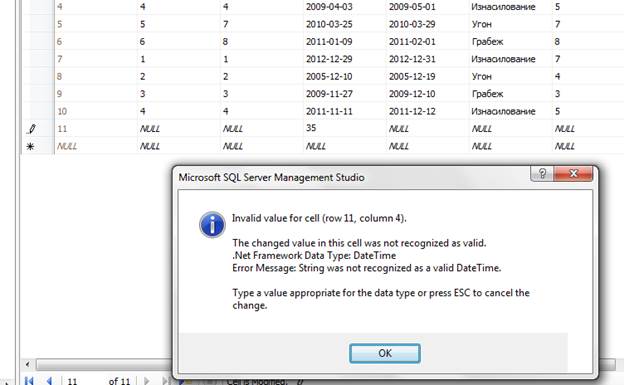624x385 pixels.
Task: Close the Microsoft SQL Server Management Studio dialog
Action: (573, 174)
